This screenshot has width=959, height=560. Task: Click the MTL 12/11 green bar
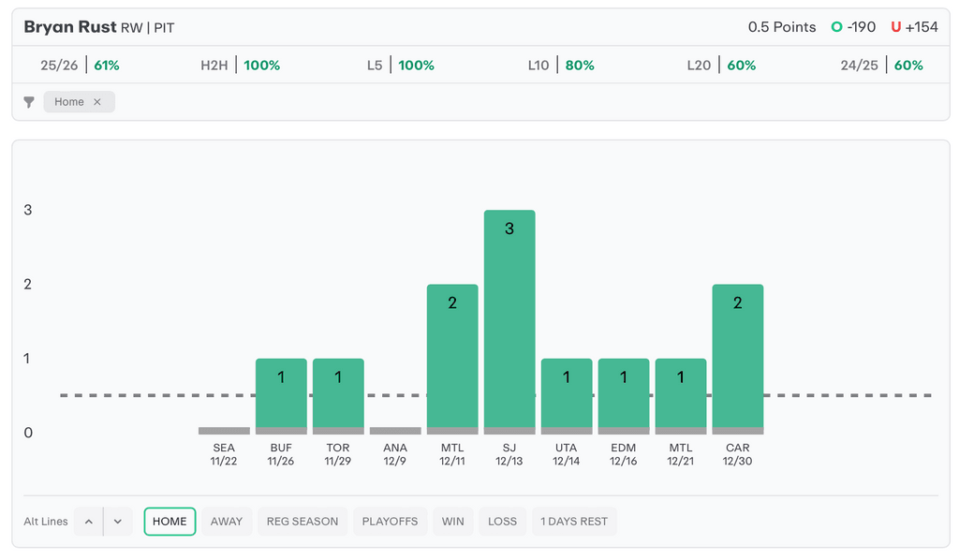click(452, 356)
